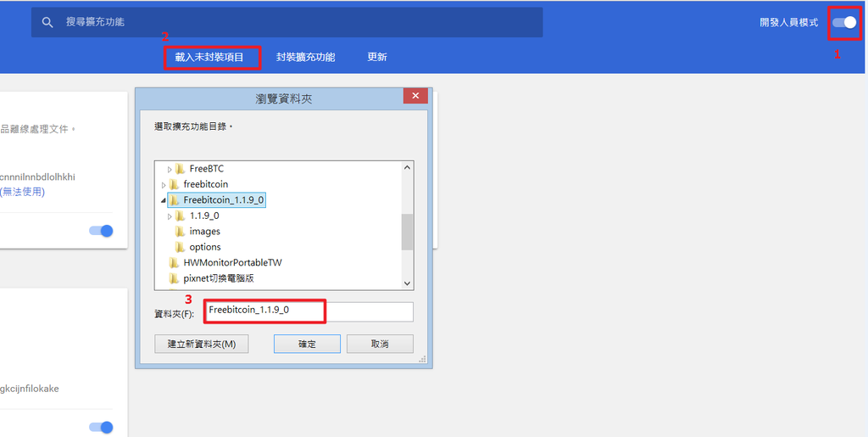The height and width of the screenshot is (437, 868).
Task: Click the folder tree scrollbar thumb
Action: point(408,232)
